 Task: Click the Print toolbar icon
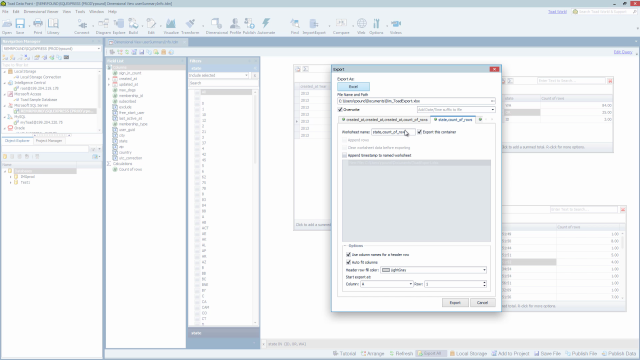coord(38,26)
